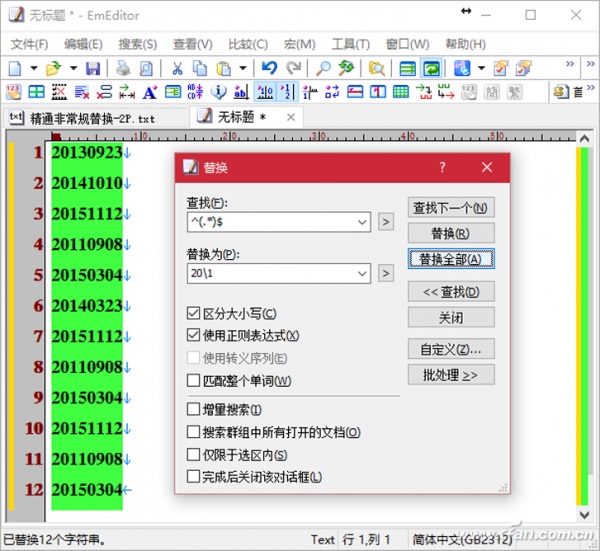Click the help ? button in 替换 dialog
Image resolution: width=600 pixels, height=551 pixels.
pos(442,167)
